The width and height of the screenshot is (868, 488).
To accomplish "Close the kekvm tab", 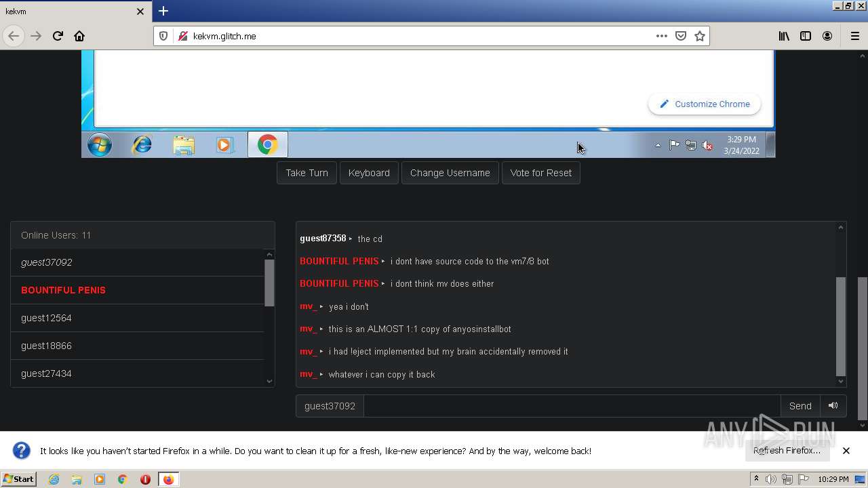I will (140, 12).
